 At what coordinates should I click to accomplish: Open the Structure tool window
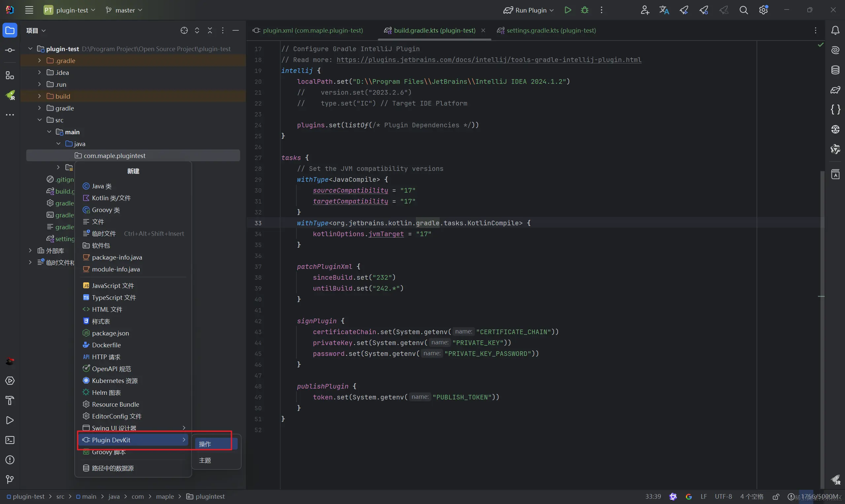point(10,76)
